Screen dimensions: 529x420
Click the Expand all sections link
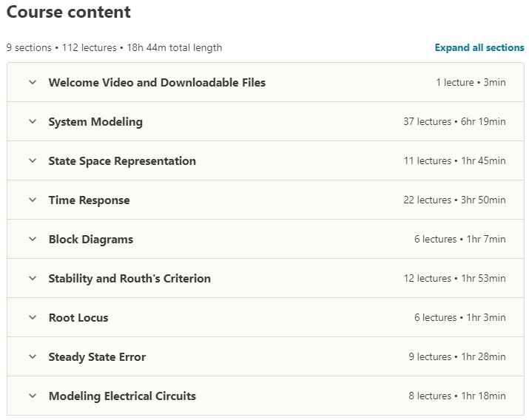479,47
